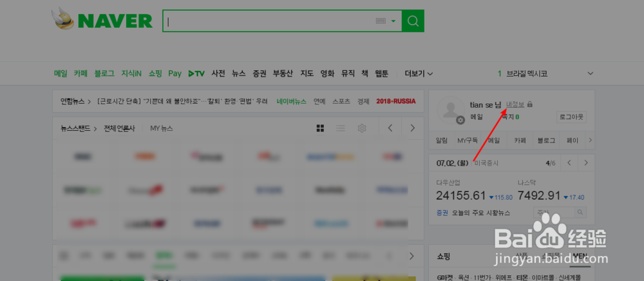644x281 pixels.
Task: Select the 전체언론사 tab
Action: 119,128
